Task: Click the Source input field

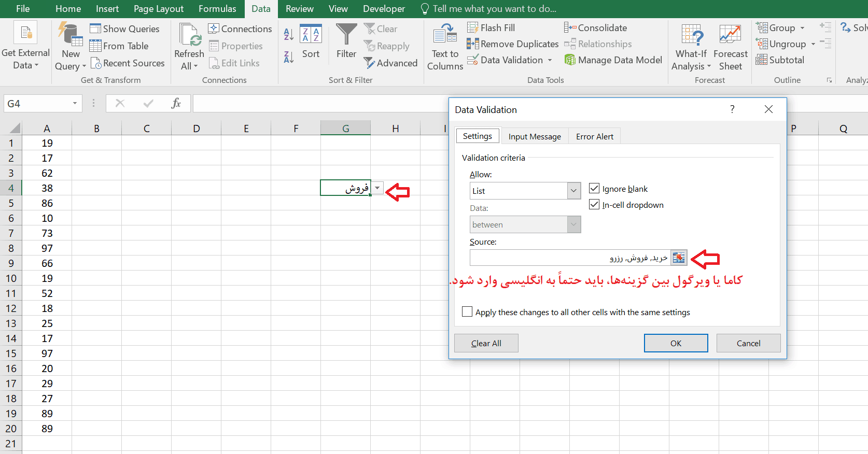Action: click(x=570, y=258)
